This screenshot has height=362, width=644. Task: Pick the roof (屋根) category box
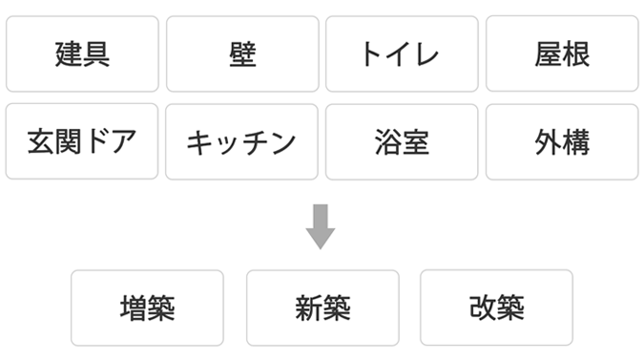[x=562, y=53]
